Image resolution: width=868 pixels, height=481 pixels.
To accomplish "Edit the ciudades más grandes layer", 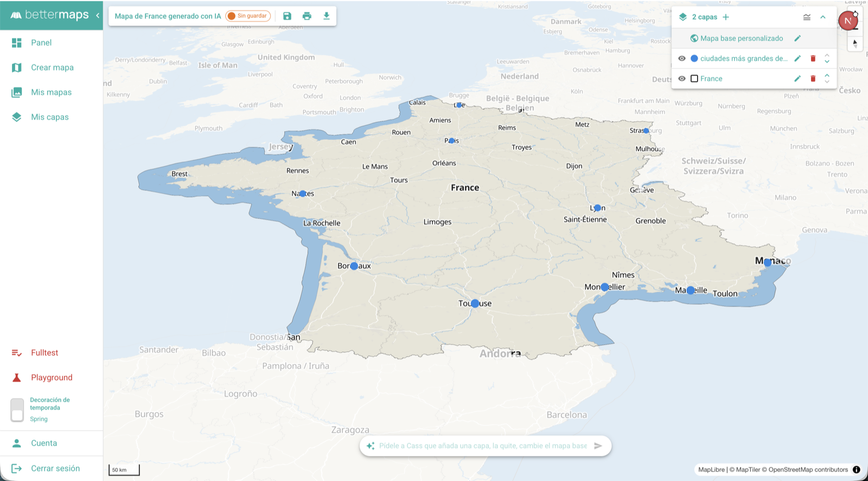I will pyautogui.click(x=797, y=59).
